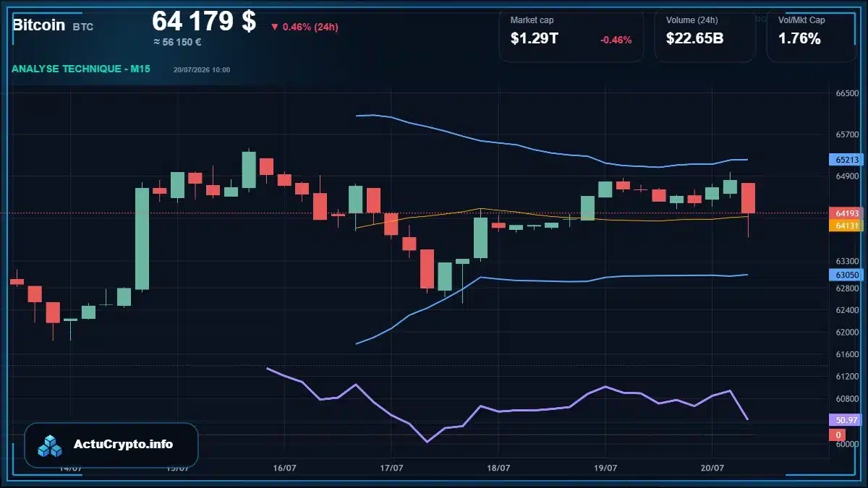
Task: Click the 60000 price axis label
Action: 847,444
